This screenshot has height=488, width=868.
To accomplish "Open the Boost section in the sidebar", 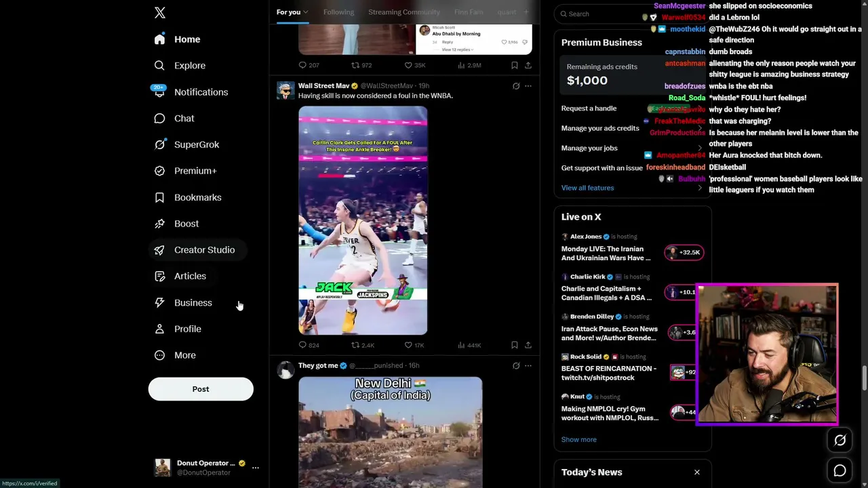I will [176, 224].
